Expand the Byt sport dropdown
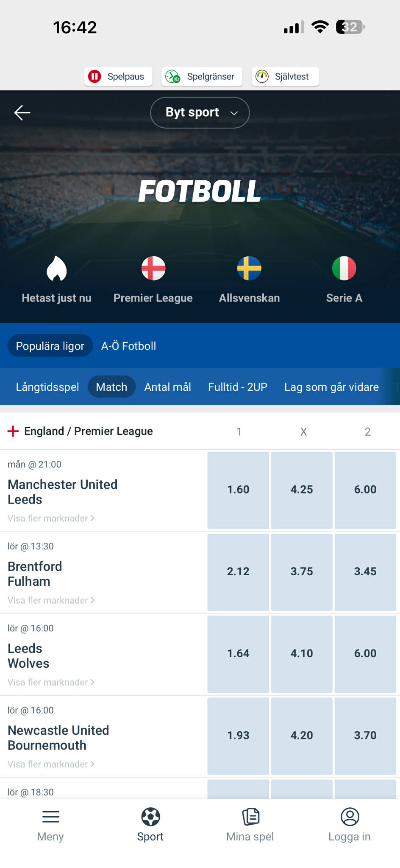Viewport: 400px width, 868px height. coord(200,112)
